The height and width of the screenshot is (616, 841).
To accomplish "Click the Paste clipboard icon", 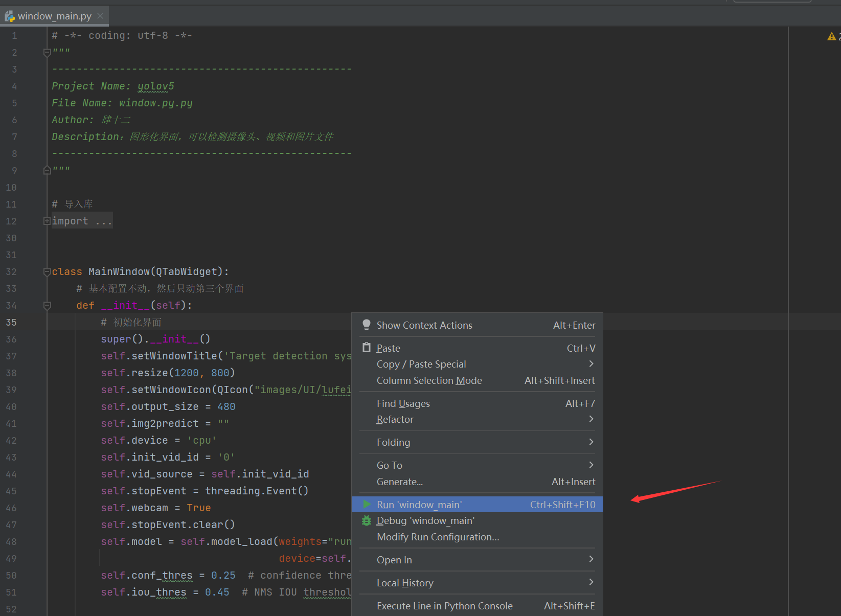I will pos(366,348).
